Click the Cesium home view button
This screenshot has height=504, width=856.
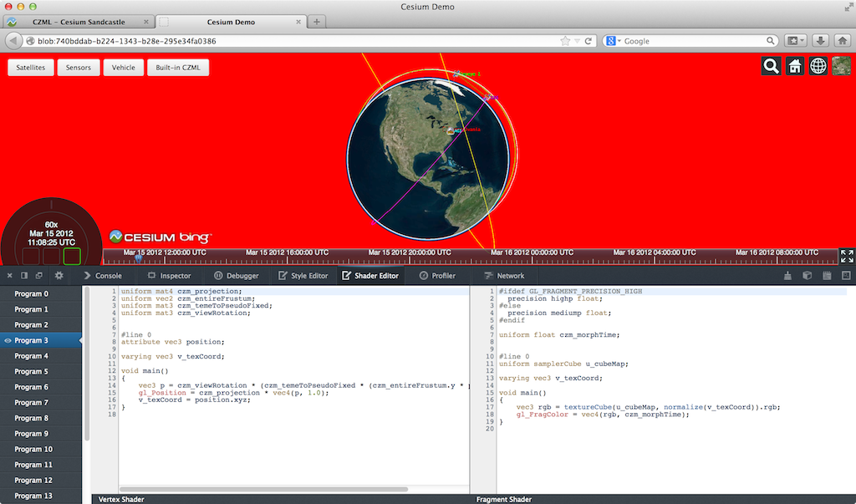(794, 66)
